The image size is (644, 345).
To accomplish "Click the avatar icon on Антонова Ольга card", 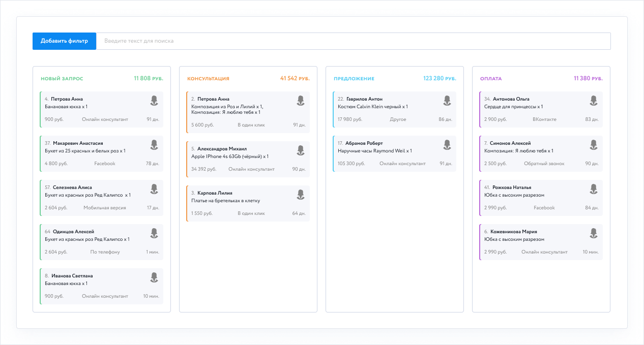I will (x=594, y=101).
